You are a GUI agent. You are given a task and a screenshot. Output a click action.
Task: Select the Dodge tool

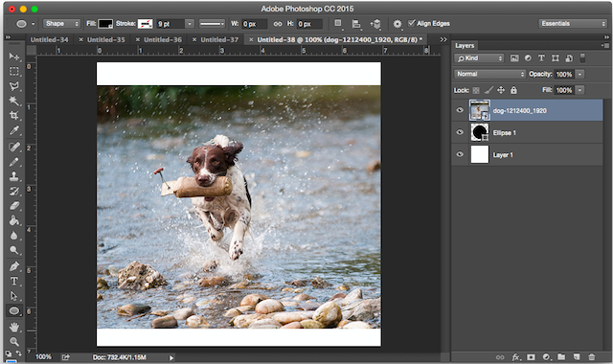click(14, 250)
